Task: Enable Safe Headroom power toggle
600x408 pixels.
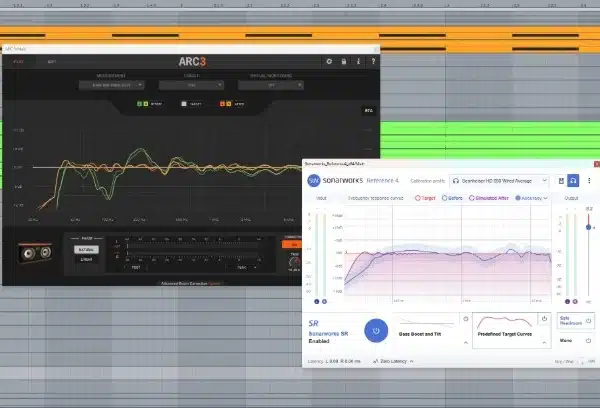Action: [x=589, y=321]
